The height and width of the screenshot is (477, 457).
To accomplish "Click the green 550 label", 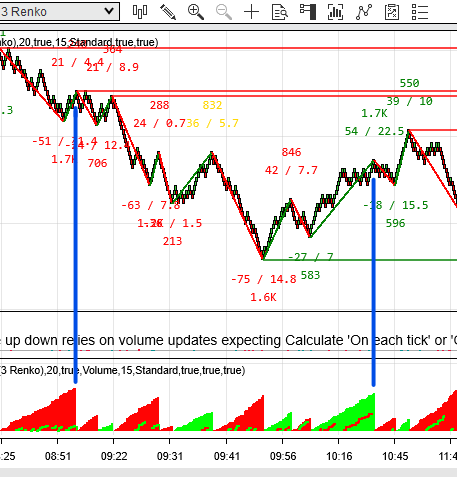I will coord(410,83).
